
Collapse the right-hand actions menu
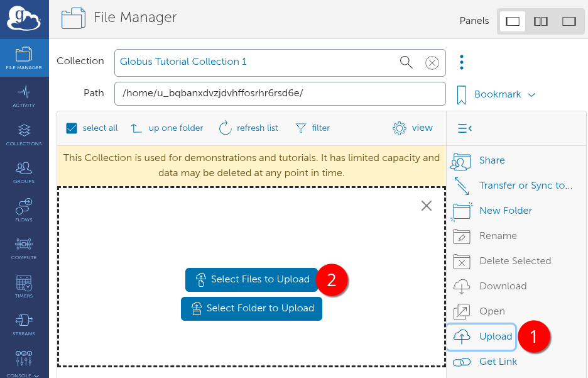(464, 128)
